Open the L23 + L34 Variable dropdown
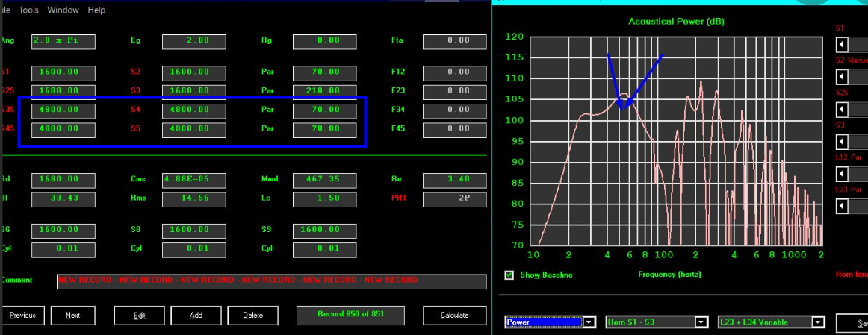The height and width of the screenshot is (335, 868). pos(818,322)
